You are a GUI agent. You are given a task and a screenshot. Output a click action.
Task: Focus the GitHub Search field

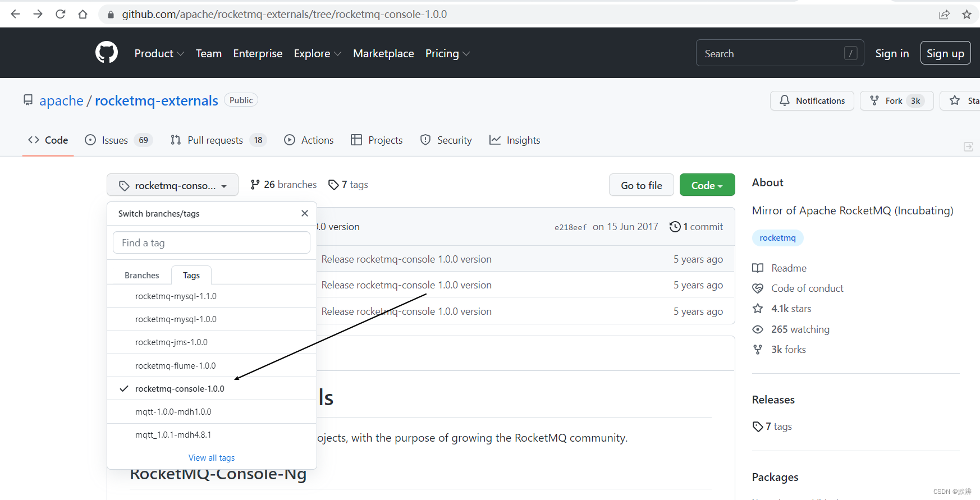point(780,53)
